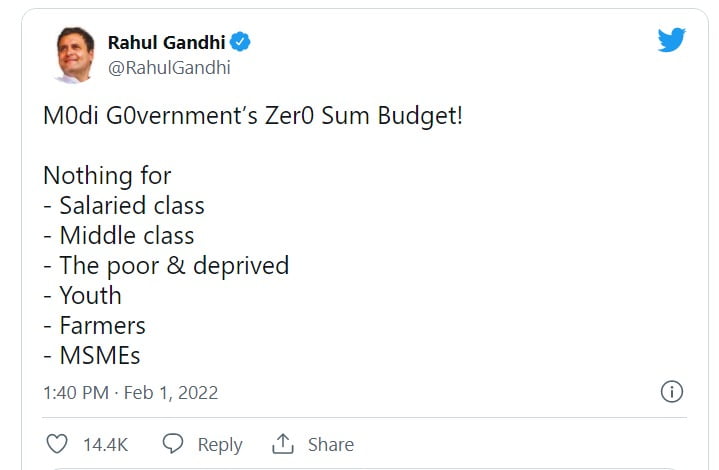Click the blue verified badge
Image resolution: width=719 pixels, height=470 pixels.
(x=241, y=43)
